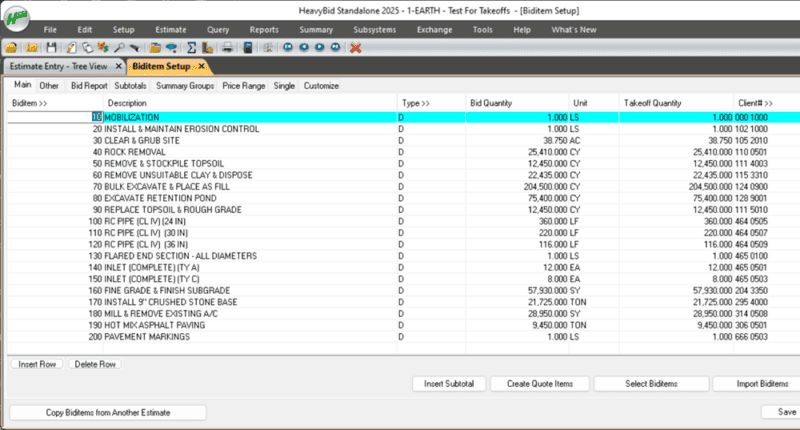Click the printer icon in toolbar
The width and height of the screenshot is (800, 430).
tap(227, 47)
